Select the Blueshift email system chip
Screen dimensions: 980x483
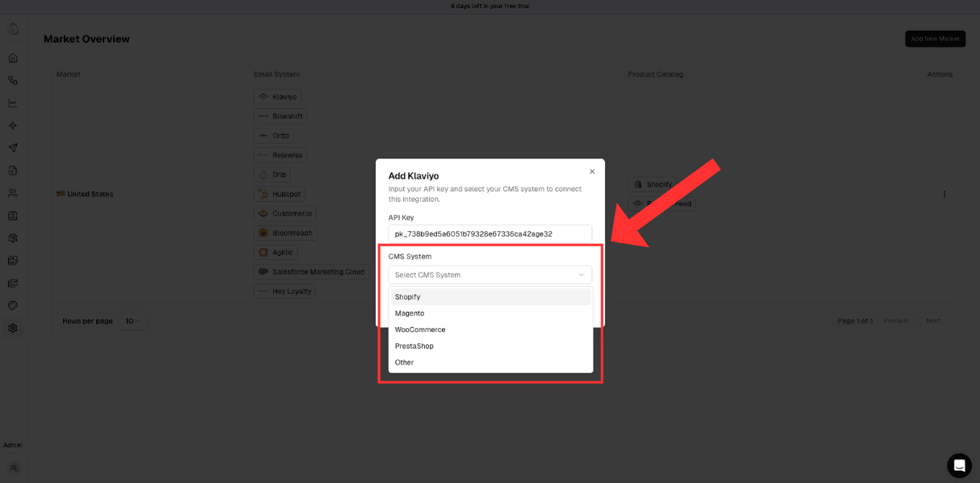[279, 116]
